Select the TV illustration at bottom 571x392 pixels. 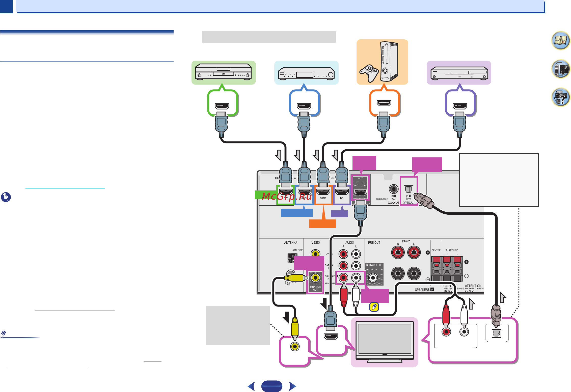385,342
